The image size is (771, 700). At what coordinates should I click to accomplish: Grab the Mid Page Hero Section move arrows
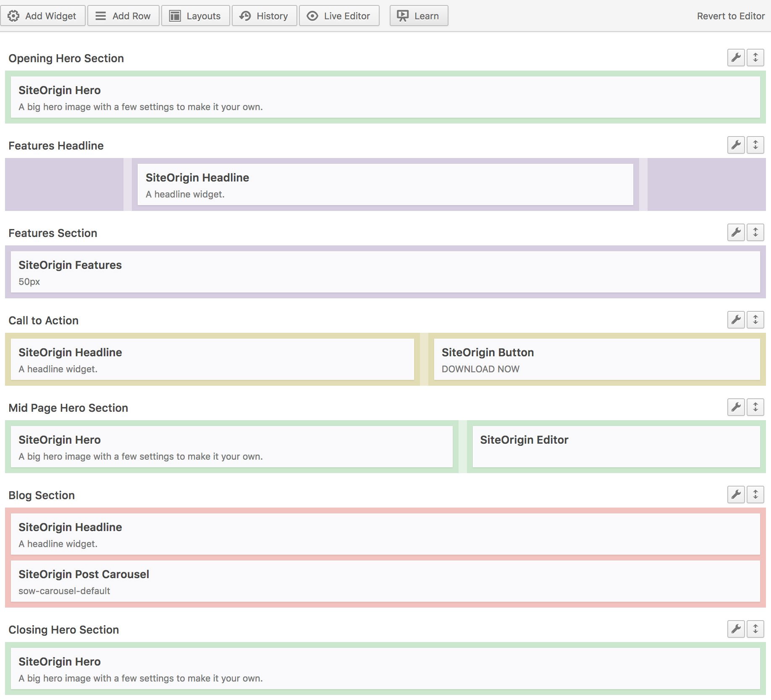click(755, 407)
